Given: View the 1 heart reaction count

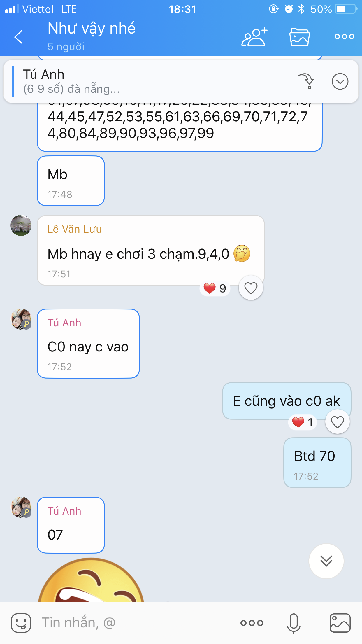Looking at the screenshot, I should coord(303,422).
